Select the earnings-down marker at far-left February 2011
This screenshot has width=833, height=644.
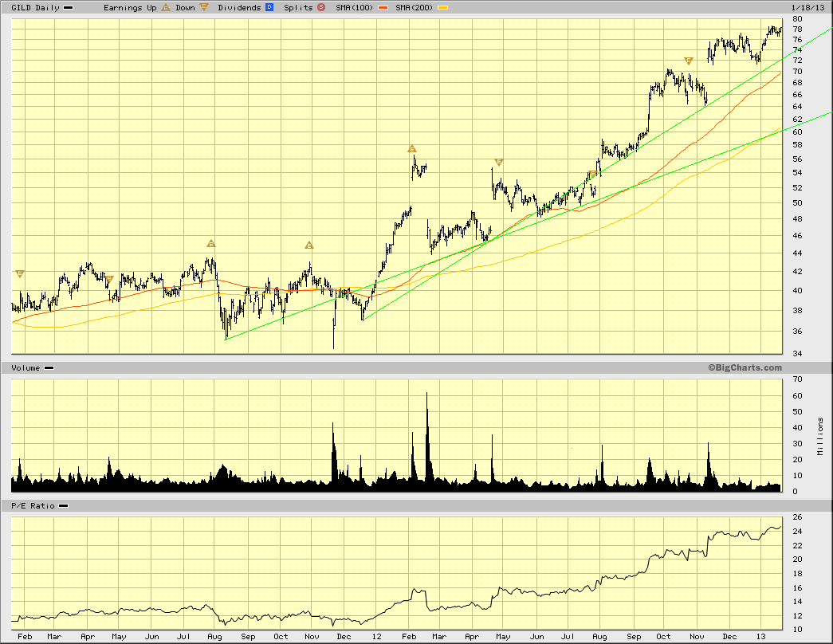tap(20, 274)
